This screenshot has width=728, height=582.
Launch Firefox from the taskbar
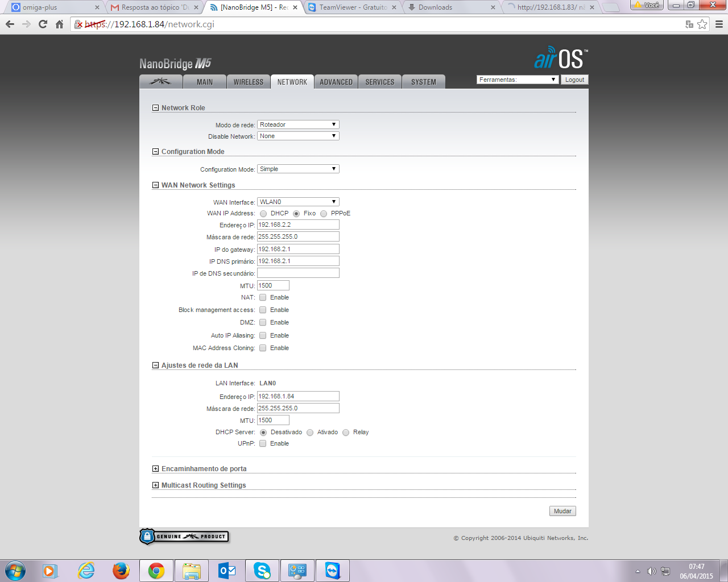121,571
